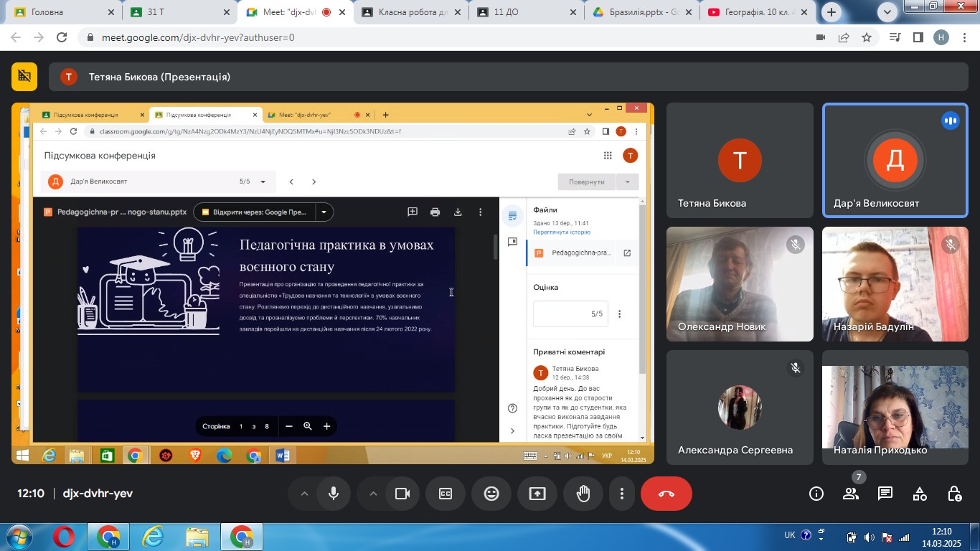Open the emoji reactions panel

pos(491,494)
